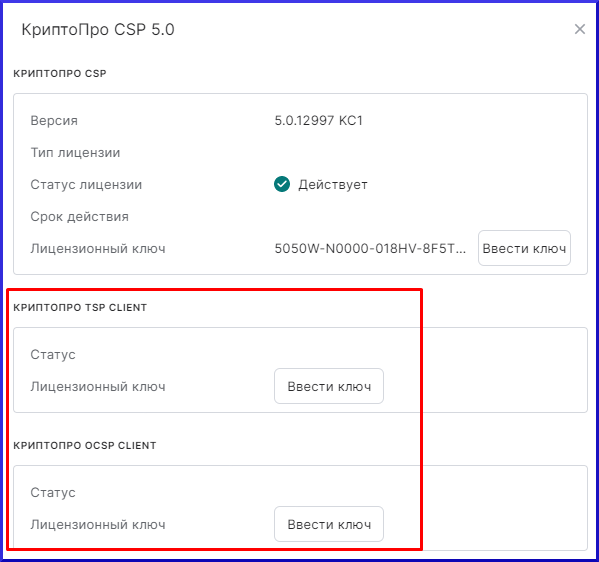Click the Тип лицензии label
This screenshot has height=562, width=599.
[x=75, y=152]
